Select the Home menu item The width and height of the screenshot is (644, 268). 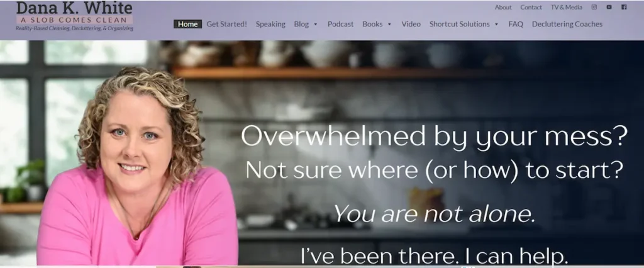pyautogui.click(x=187, y=24)
